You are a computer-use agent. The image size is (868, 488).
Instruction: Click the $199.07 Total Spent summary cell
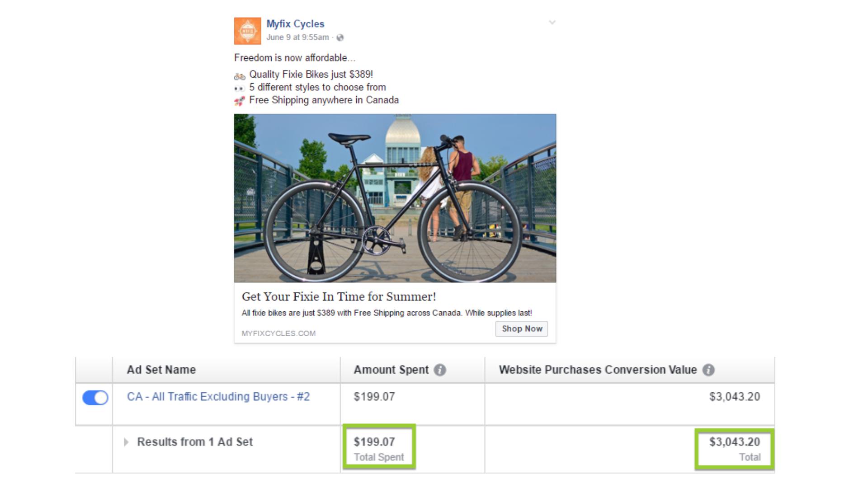coord(379,448)
